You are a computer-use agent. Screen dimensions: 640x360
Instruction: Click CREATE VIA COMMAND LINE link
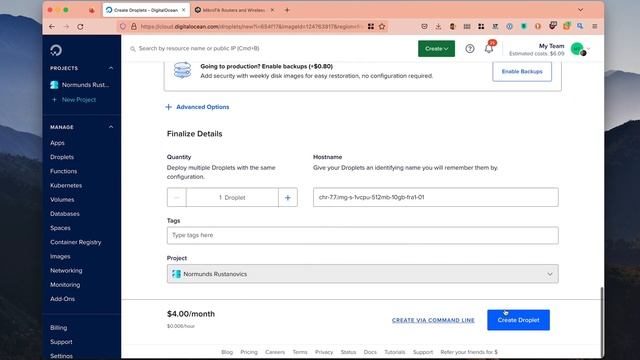(433, 320)
